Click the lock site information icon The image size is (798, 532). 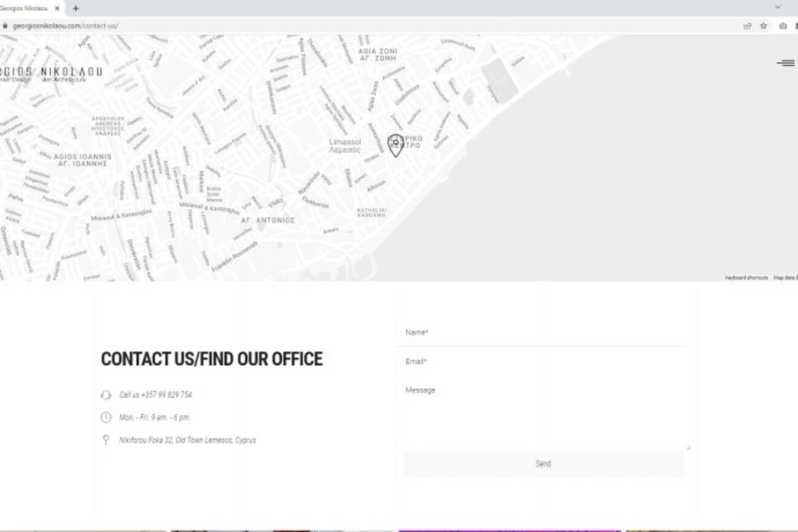pyautogui.click(x=5, y=26)
